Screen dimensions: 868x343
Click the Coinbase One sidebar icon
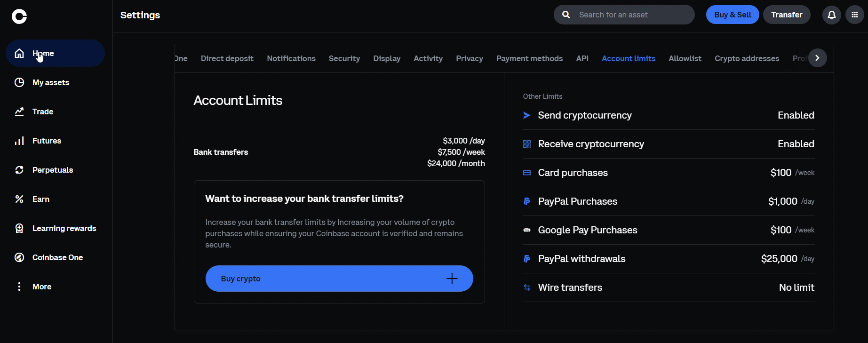tap(19, 257)
